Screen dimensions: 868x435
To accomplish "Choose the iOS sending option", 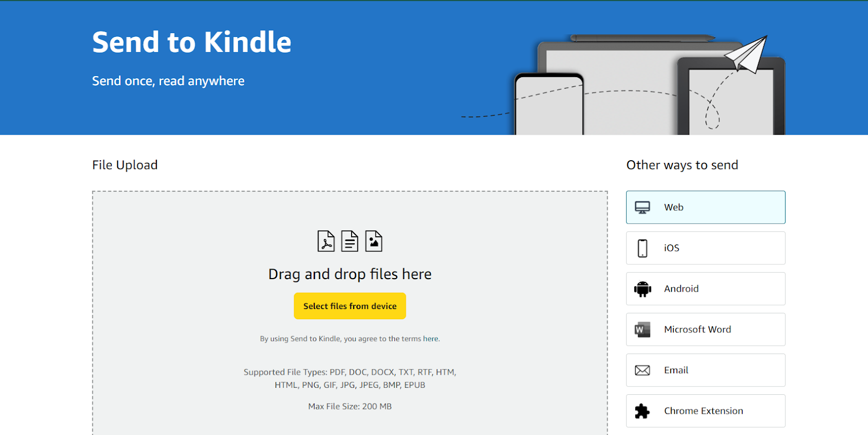I will [706, 248].
